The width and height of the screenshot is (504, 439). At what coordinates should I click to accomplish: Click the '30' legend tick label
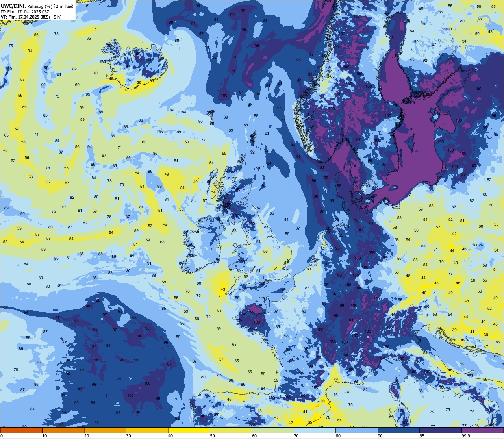pyautogui.click(x=129, y=436)
